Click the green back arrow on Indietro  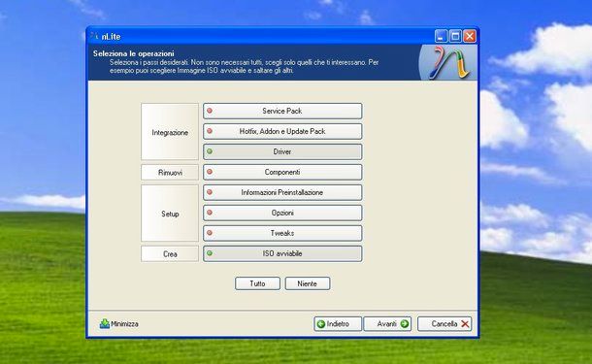321,324
